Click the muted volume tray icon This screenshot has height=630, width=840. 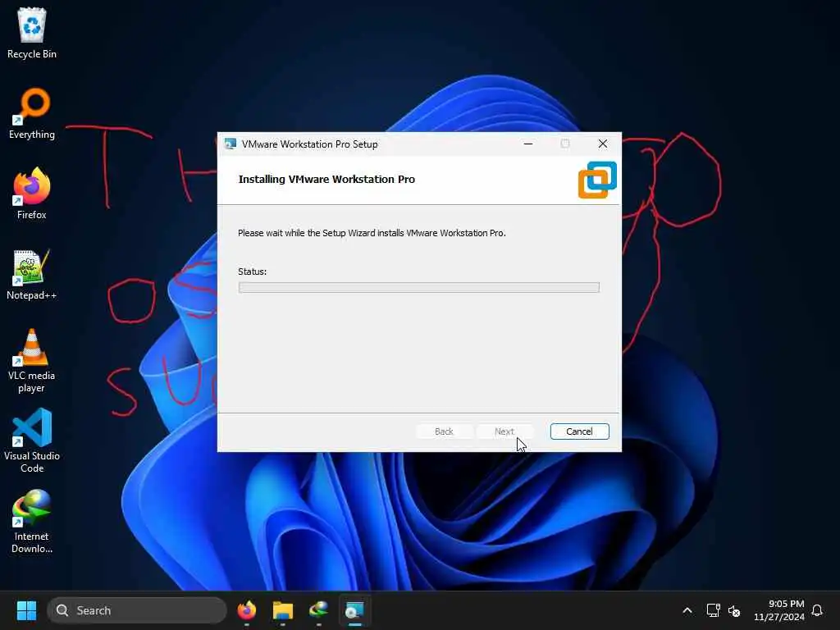(734, 610)
